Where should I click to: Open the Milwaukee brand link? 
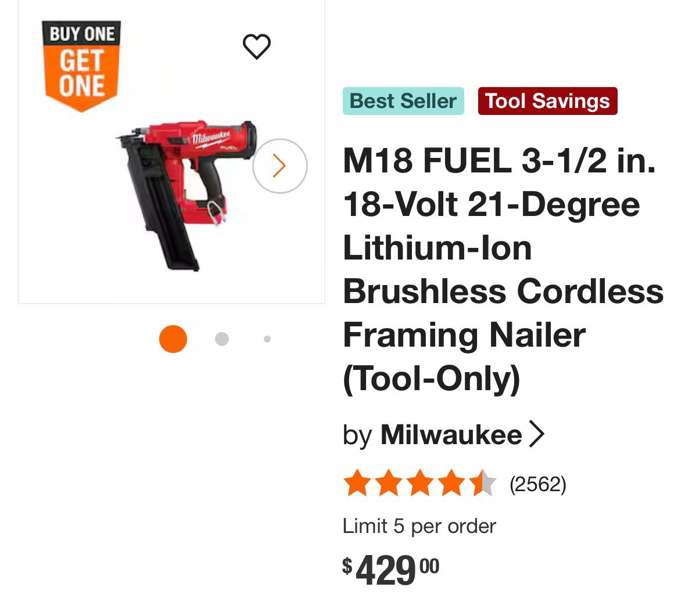451,434
